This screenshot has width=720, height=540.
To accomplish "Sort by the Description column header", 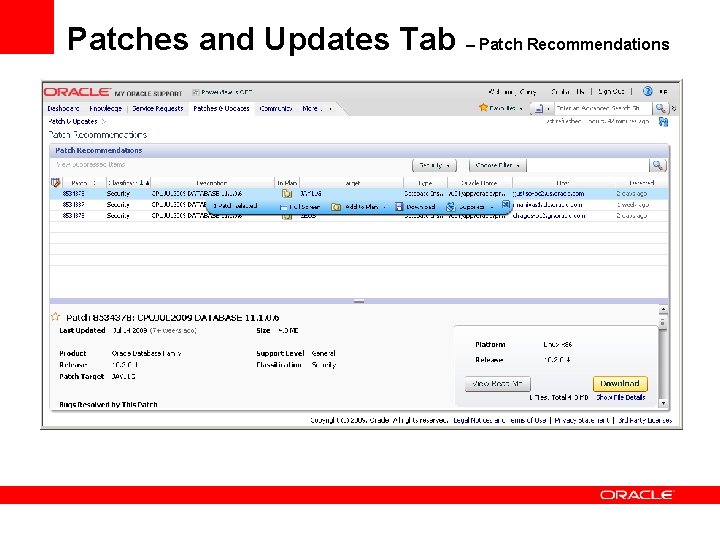I will coord(212,183).
